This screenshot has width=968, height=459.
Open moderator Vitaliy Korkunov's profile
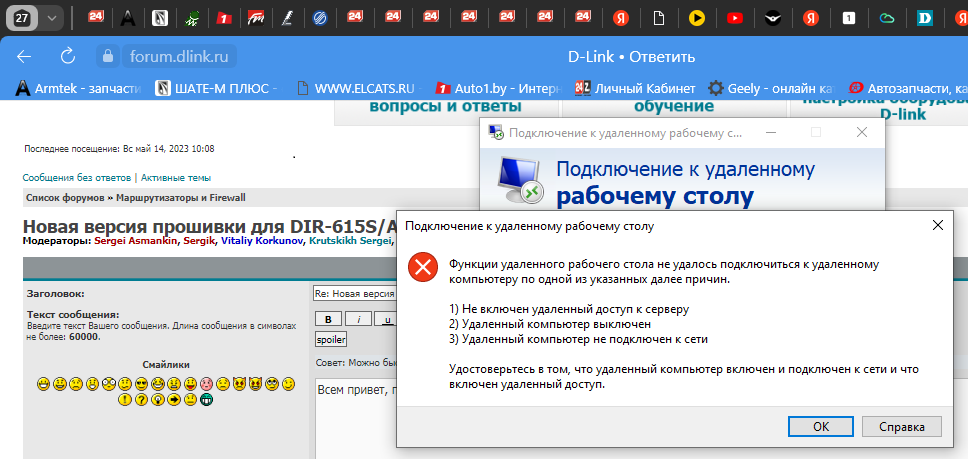click(262, 241)
